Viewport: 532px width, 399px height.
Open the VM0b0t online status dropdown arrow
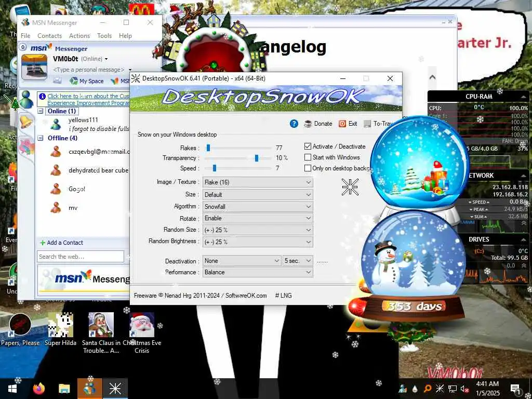pos(106,59)
